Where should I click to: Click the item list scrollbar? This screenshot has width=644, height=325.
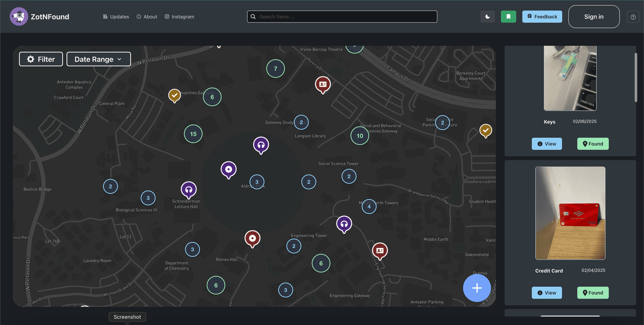pos(636,78)
